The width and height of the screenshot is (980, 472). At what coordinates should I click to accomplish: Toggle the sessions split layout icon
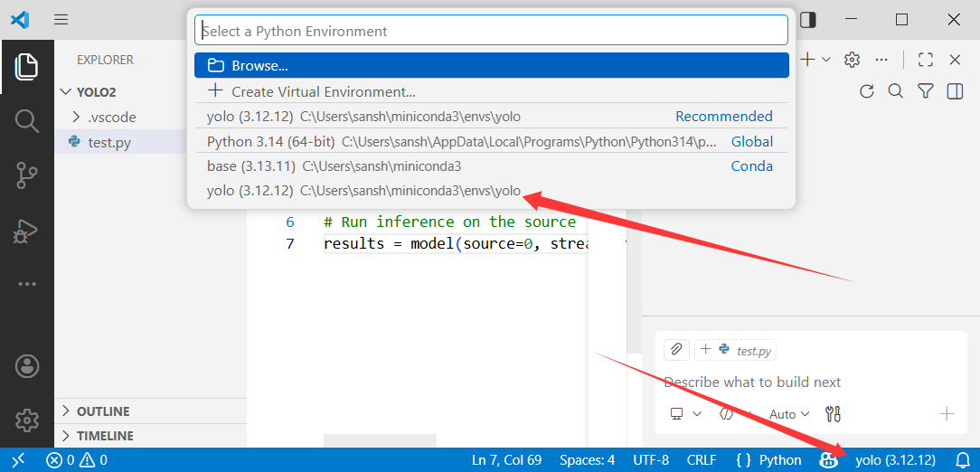955,92
